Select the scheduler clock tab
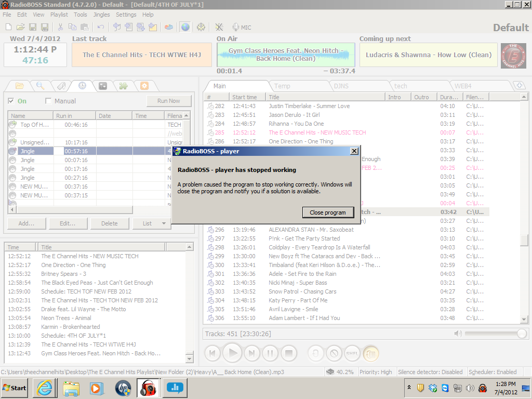The image size is (532, 399). pos(82,86)
